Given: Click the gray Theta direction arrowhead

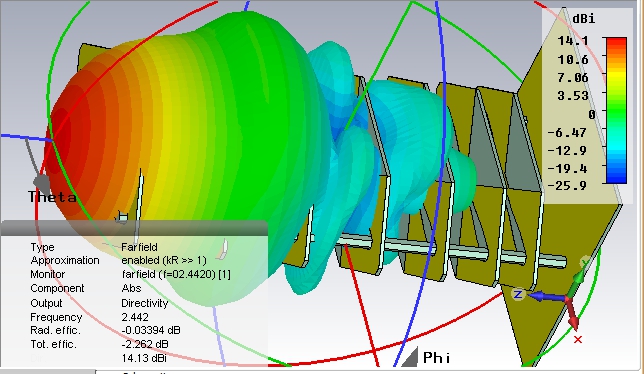Looking at the screenshot, I should (41, 182).
